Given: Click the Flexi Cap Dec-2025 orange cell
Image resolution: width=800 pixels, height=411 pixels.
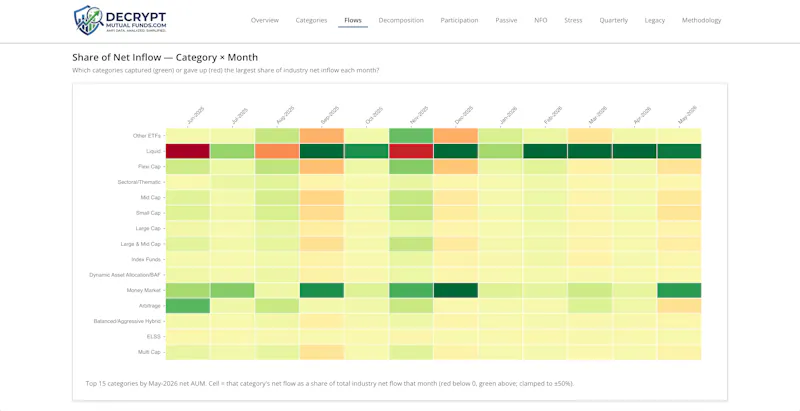Looking at the screenshot, I should pos(456,167).
